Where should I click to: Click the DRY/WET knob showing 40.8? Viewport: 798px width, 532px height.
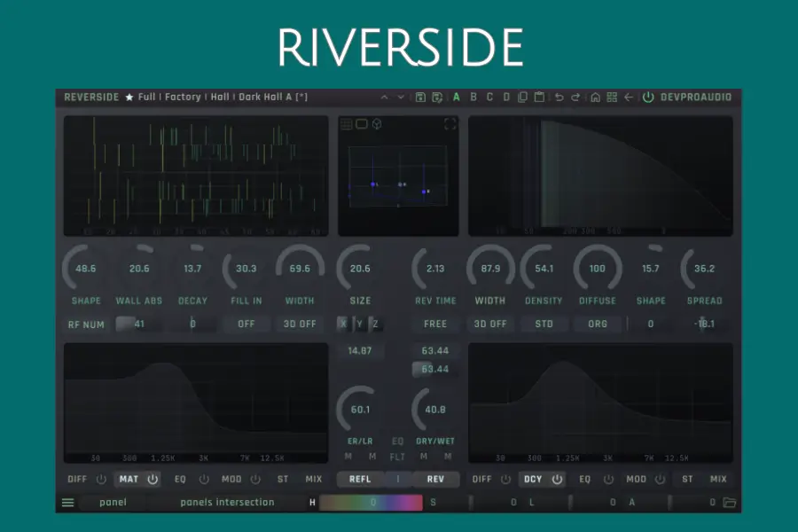pos(435,410)
